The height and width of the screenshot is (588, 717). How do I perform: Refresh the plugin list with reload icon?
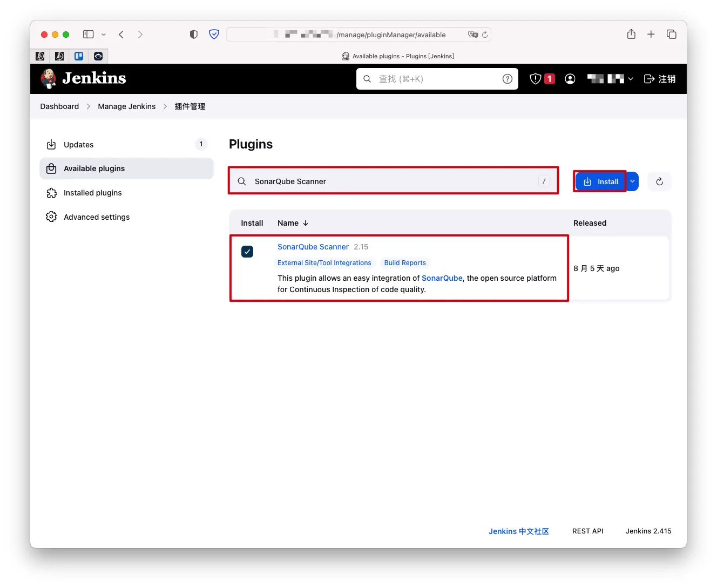pyautogui.click(x=659, y=181)
